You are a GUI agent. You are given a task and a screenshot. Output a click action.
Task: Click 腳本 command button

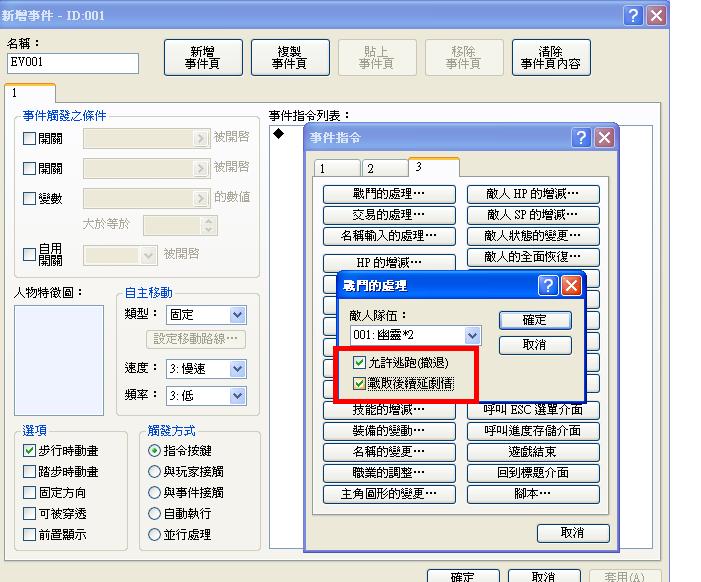point(533,494)
